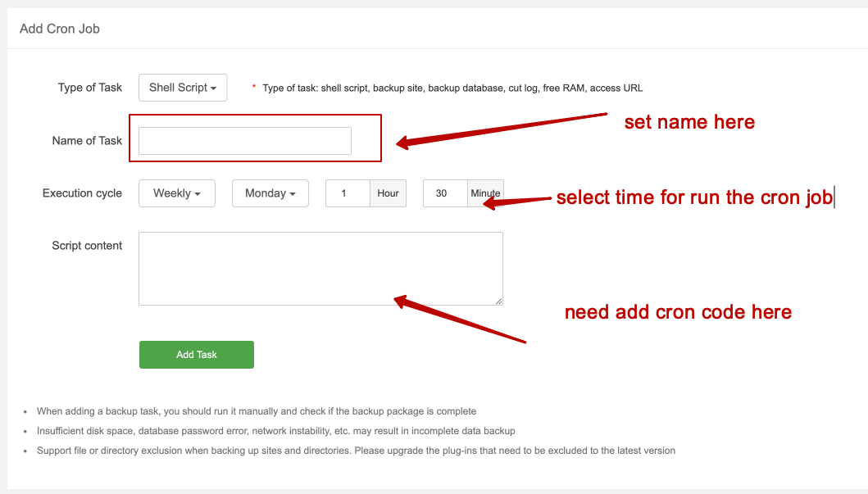Click the Execution cycle label
The image size is (868, 494).
click(82, 193)
